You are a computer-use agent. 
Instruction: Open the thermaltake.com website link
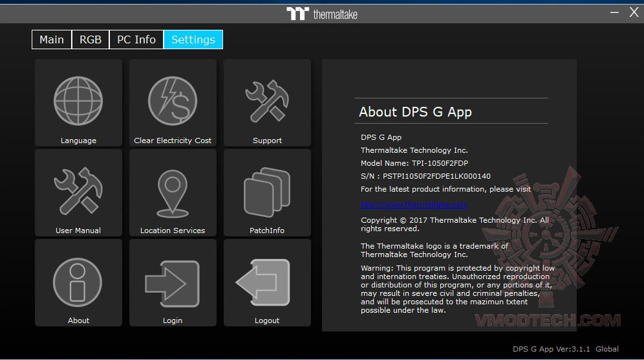coord(414,205)
